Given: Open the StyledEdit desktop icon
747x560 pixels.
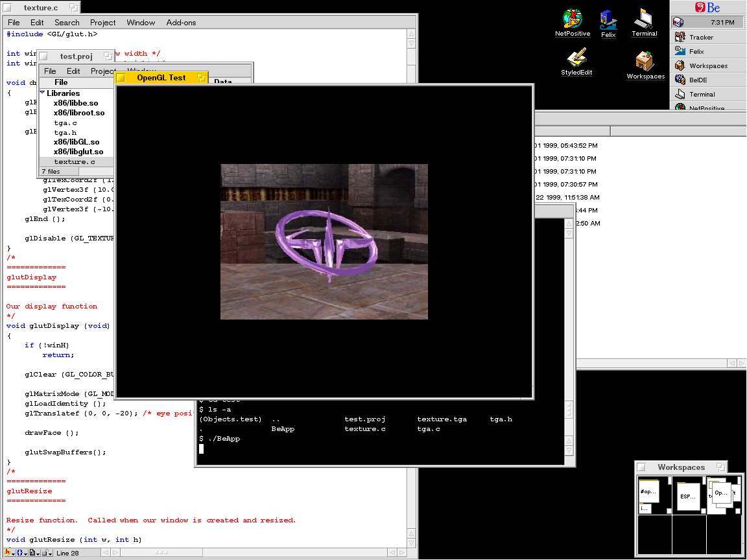Looking at the screenshot, I should click(576, 59).
